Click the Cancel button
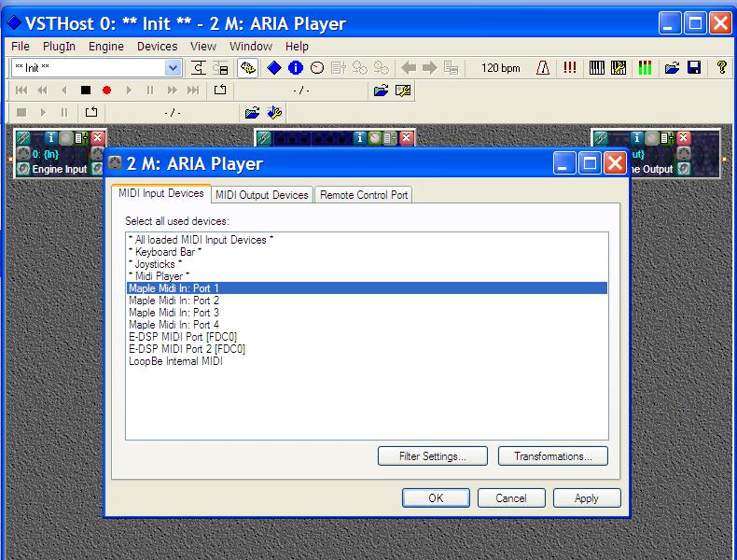The width and height of the screenshot is (737, 560). 511,498
